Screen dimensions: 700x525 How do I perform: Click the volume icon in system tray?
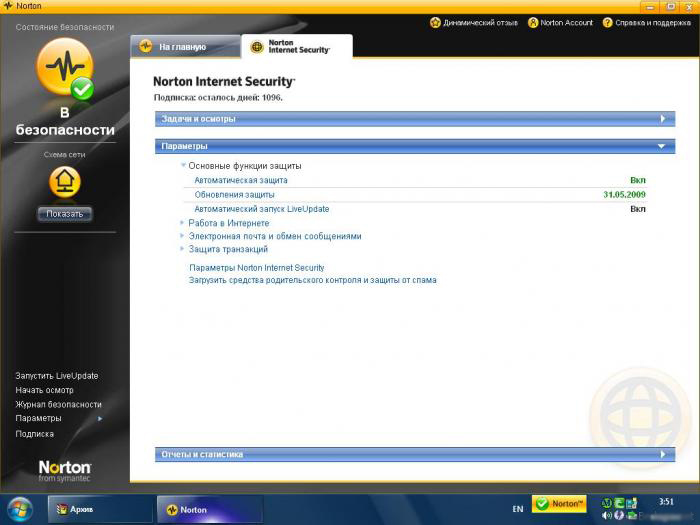606,516
